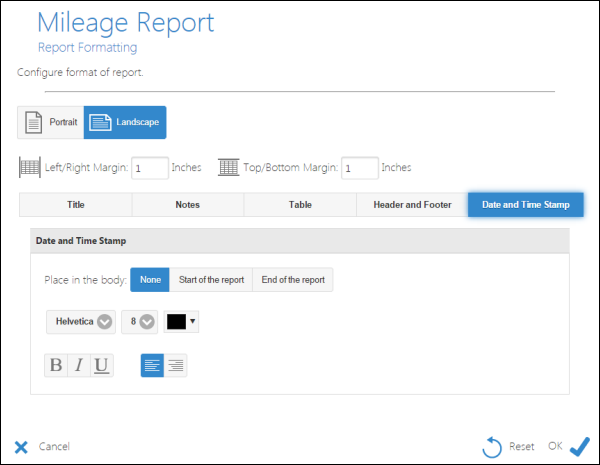This screenshot has height=465, width=600.
Task: Apply Underline formatting
Action: click(101, 365)
